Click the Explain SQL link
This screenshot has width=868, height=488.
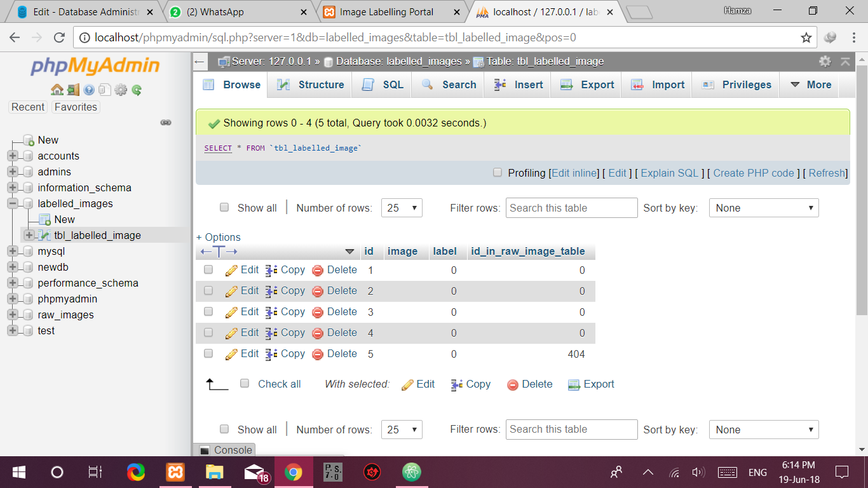[x=669, y=173]
